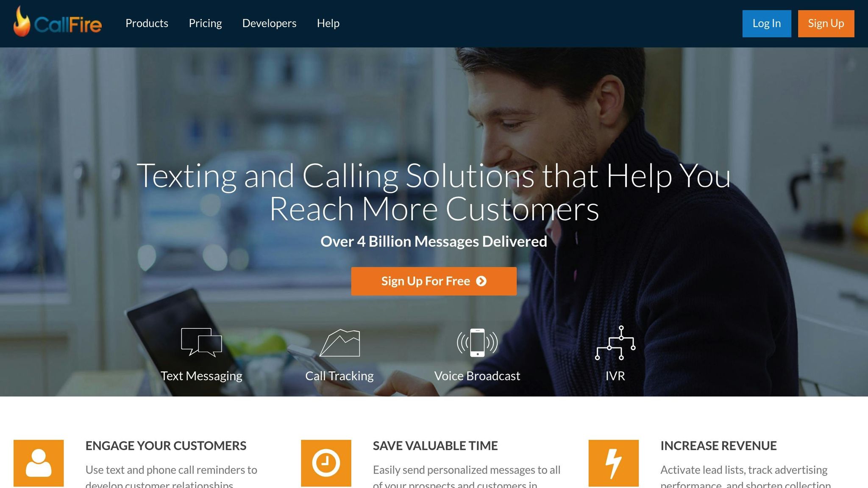Click the Sign Up For Free button
This screenshot has height=488, width=868.
point(434,281)
